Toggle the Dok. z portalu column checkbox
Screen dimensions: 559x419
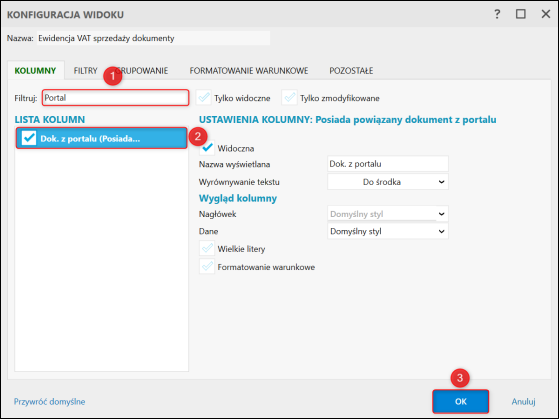[29, 138]
